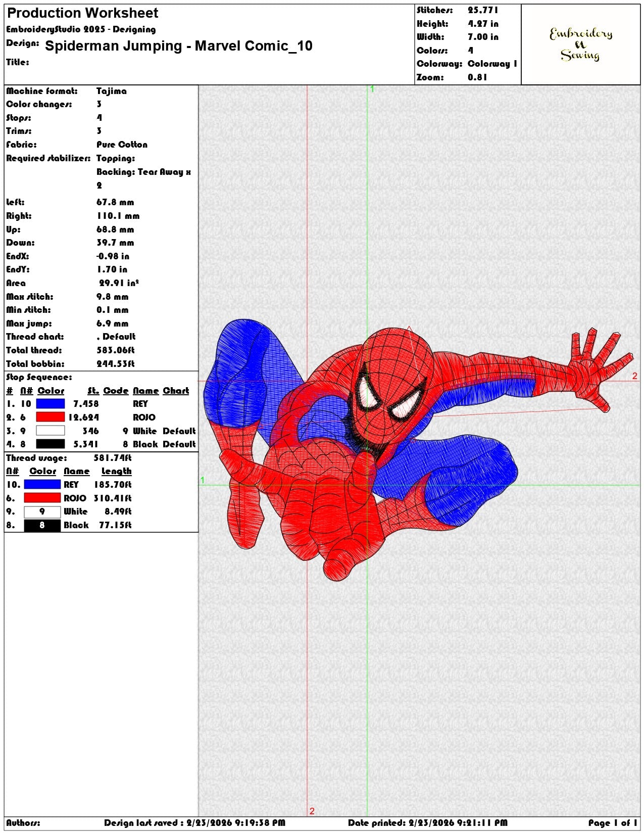Click the Thread usage total 581.74ft
Image resolution: width=644 pixels, height=834 pixels.
[113, 458]
